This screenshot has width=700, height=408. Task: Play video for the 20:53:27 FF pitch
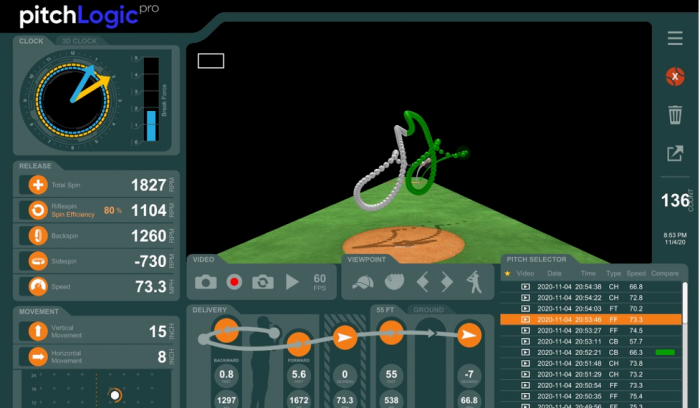(x=524, y=330)
